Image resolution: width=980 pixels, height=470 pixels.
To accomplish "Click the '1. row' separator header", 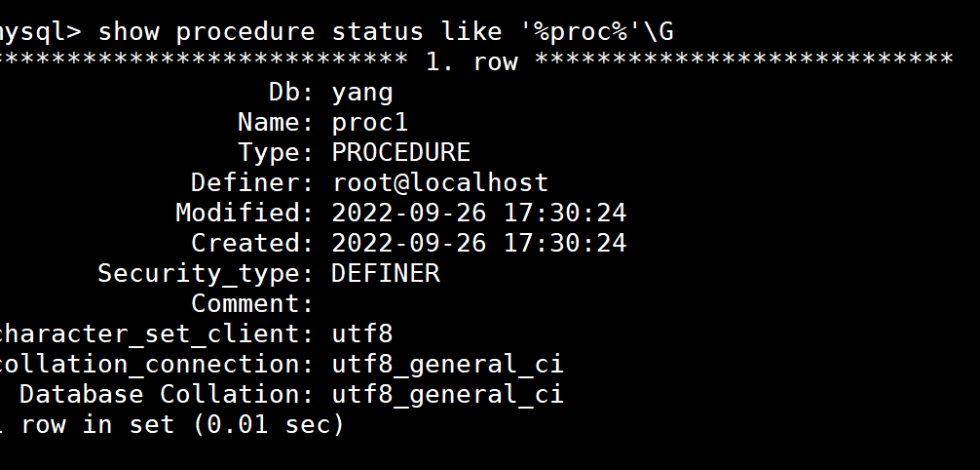I will point(471,61).
